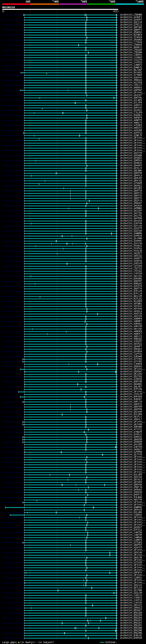Select hit UniRef100_A9TWR1
Viewport: 146px width, 644px height.
[x=131, y=304]
